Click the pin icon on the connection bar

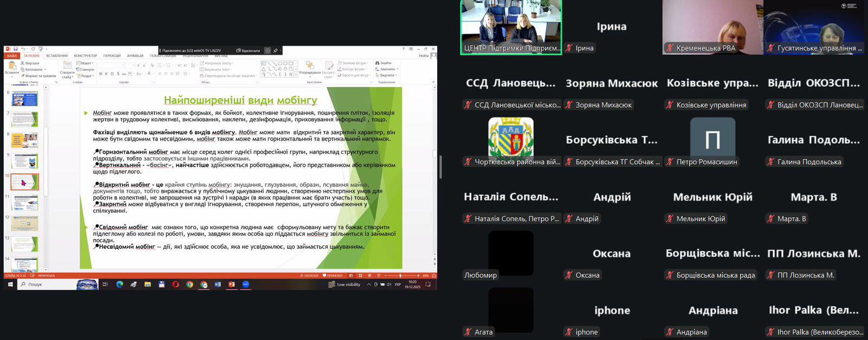[x=276, y=51]
